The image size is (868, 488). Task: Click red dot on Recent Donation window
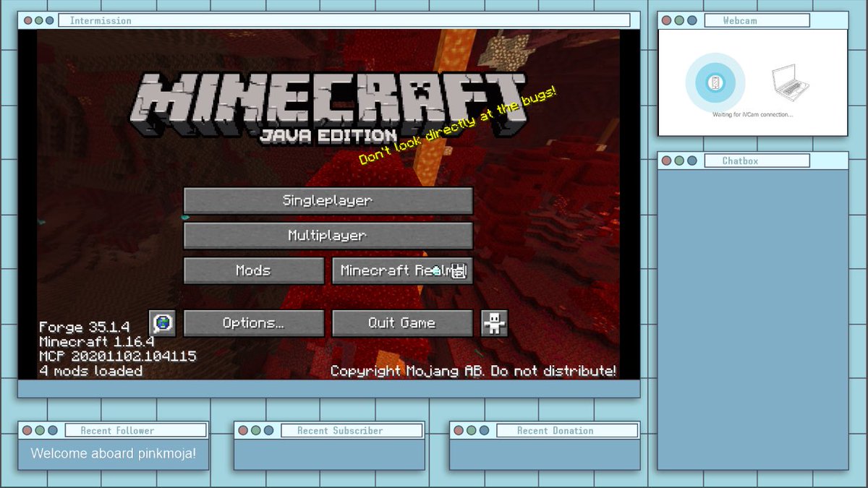tap(459, 430)
